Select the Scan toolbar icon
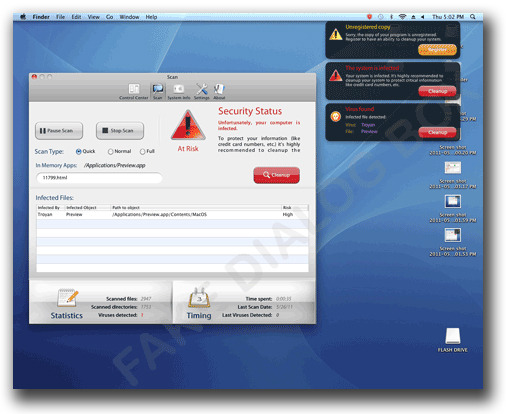The height and width of the screenshot is (414, 506). [158, 89]
